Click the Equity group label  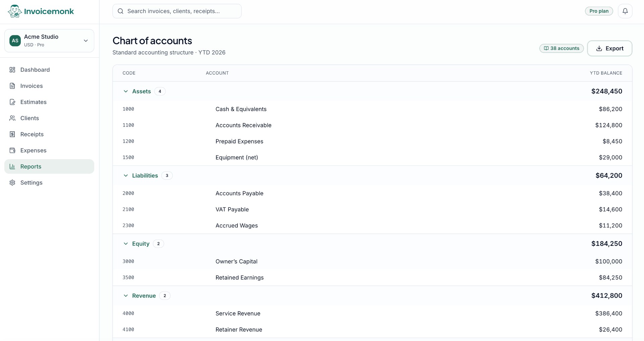point(141,244)
